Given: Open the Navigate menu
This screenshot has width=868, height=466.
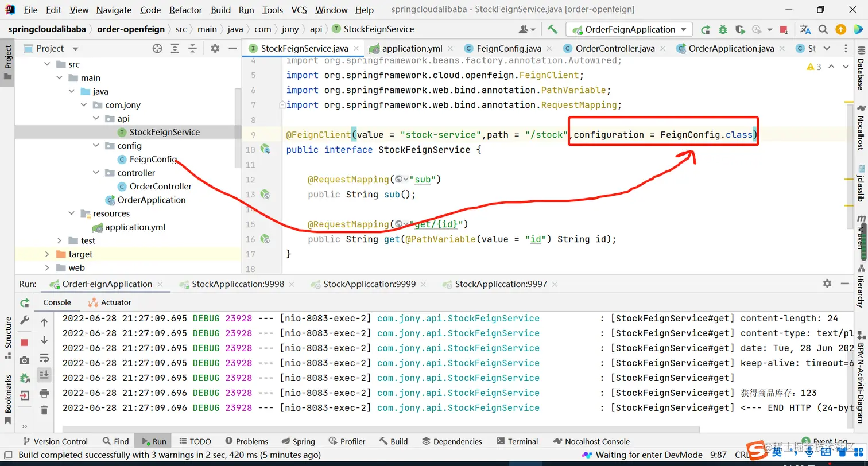Looking at the screenshot, I should pos(114,10).
